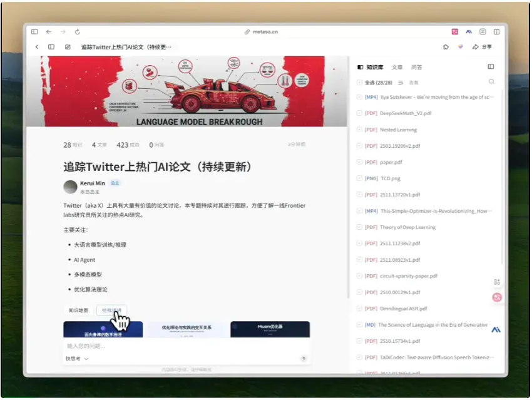Open the Muon优化器 thumbnail card
Viewport: 532px width, 400px height.
pos(270,329)
